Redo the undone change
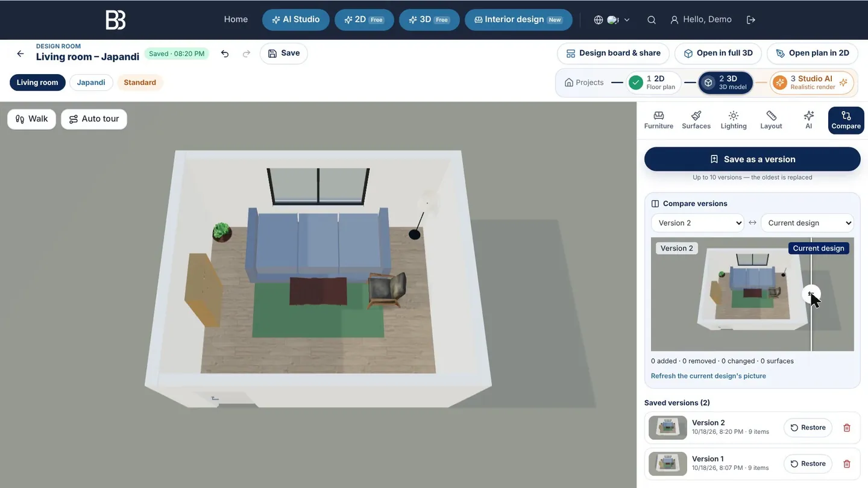Image resolution: width=868 pixels, height=488 pixels. [x=247, y=54]
